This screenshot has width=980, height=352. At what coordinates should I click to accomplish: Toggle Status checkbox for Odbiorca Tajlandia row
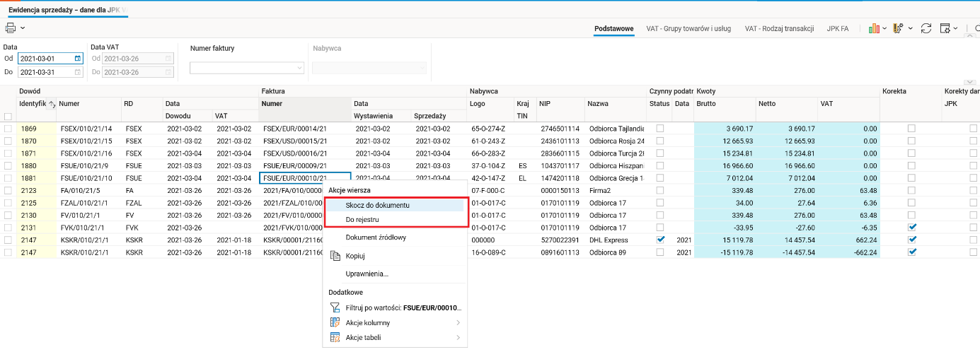(660, 129)
